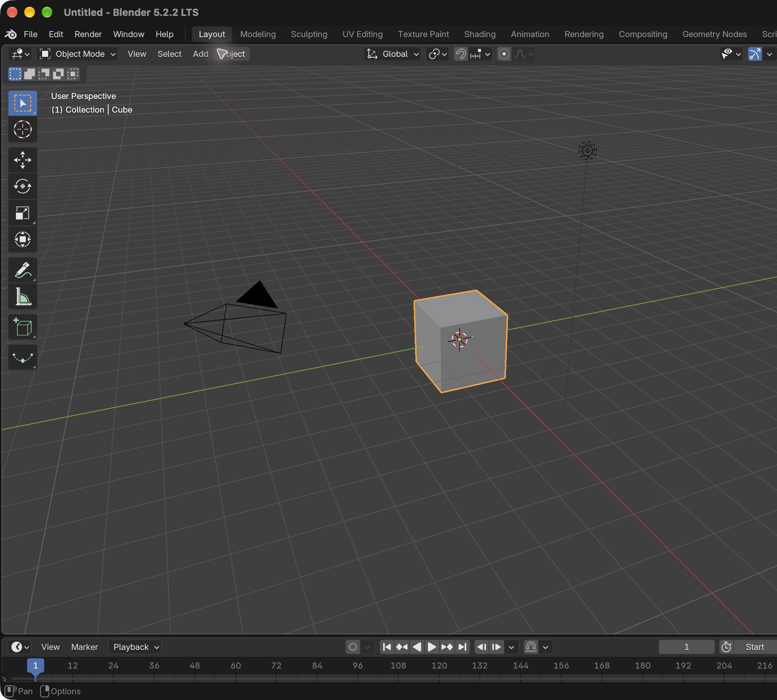The image size is (777, 700).
Task: Open the Playback dropdown
Action: pos(135,647)
